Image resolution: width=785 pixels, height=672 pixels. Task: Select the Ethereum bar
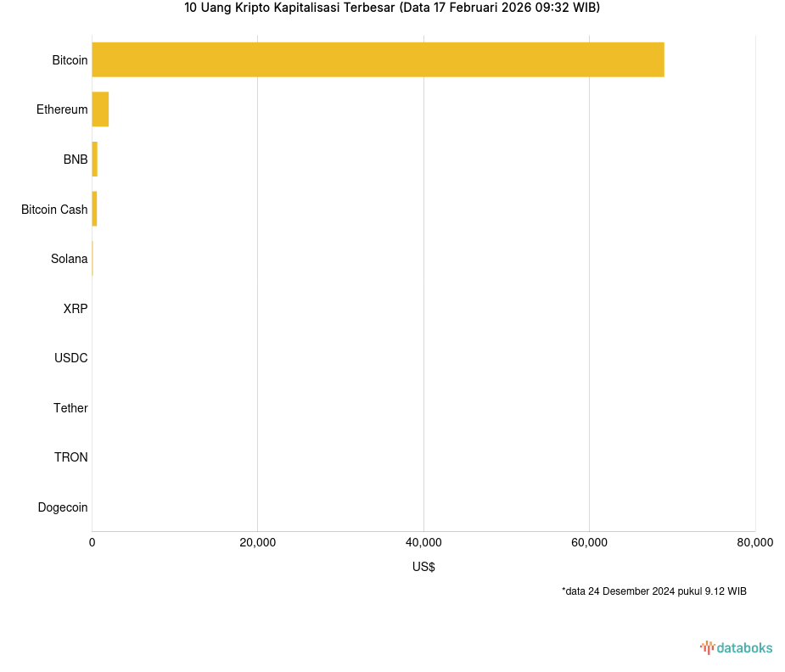click(x=100, y=109)
